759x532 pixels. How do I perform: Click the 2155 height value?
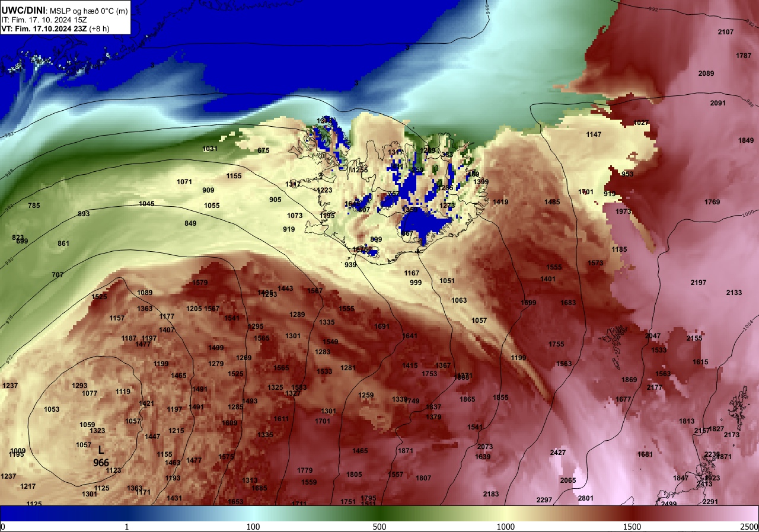tap(694, 338)
